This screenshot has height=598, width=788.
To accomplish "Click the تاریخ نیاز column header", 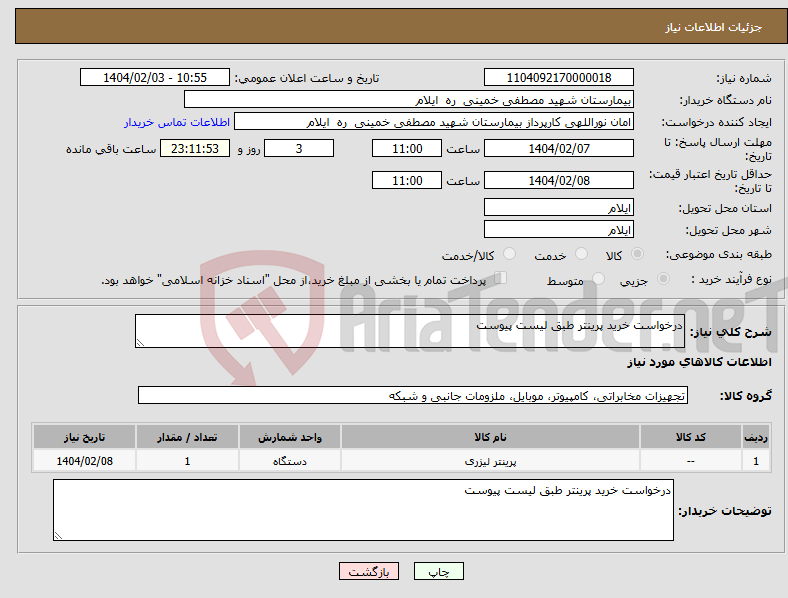I will click(84, 437).
